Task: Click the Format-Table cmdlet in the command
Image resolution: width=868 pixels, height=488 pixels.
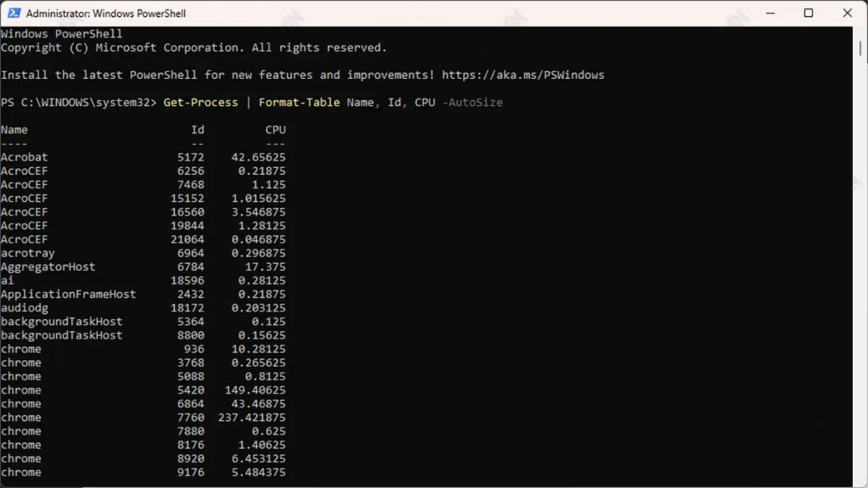Action: pos(299,102)
